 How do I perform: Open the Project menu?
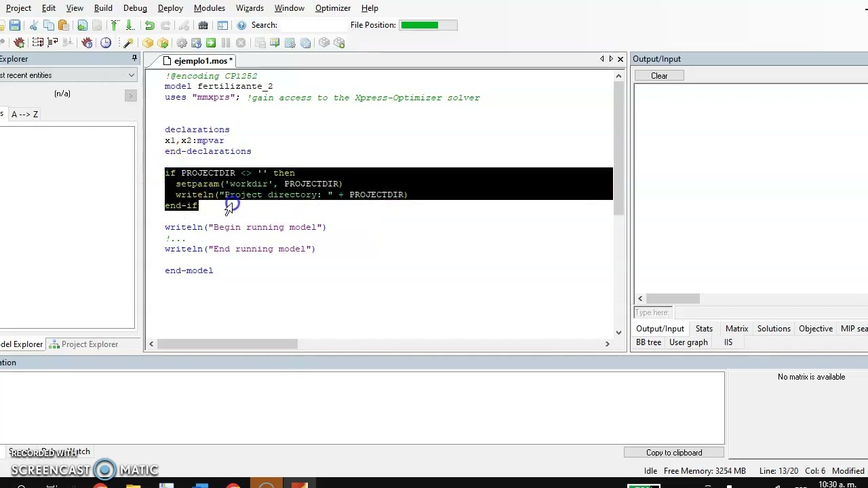click(18, 8)
